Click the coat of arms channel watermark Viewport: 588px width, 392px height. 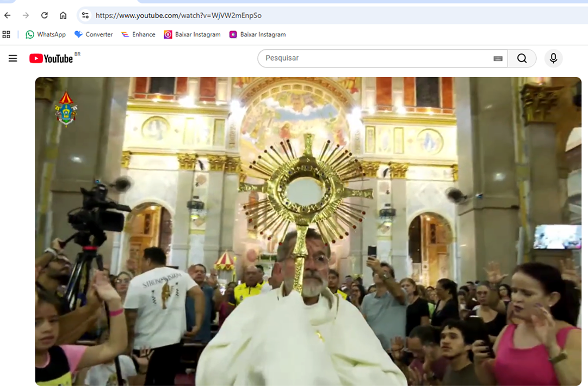(66, 108)
